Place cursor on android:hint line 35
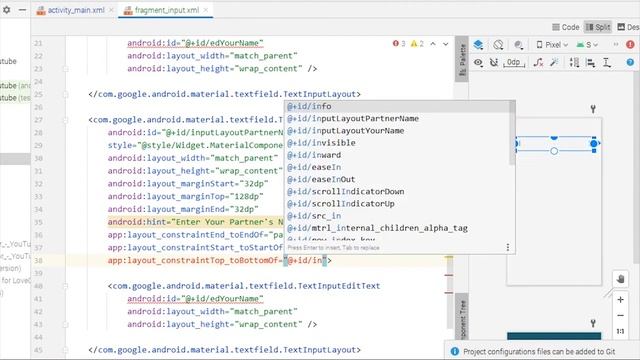This screenshot has width=640, height=360. (x=195, y=222)
